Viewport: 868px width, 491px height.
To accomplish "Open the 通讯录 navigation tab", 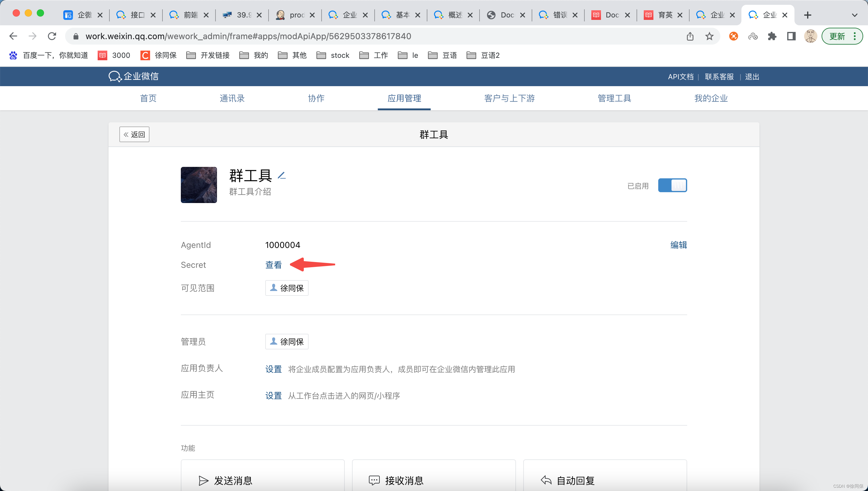I will tap(232, 98).
